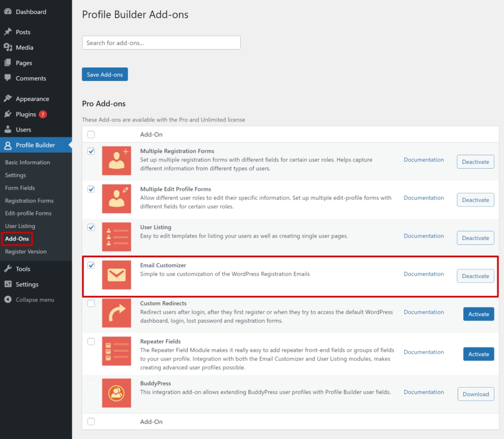Activate the Custom Redirects add-on
Viewport: 504px width, 439px height.
[479, 314]
